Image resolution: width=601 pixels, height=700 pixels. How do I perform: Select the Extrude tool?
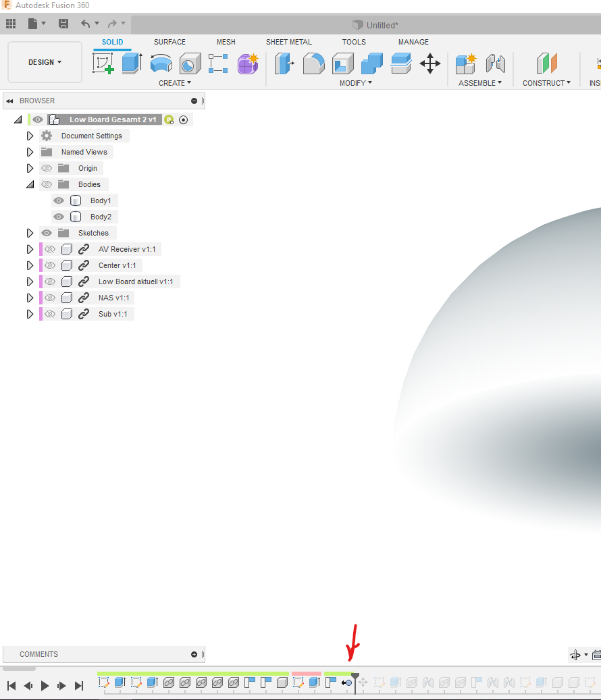(132, 63)
